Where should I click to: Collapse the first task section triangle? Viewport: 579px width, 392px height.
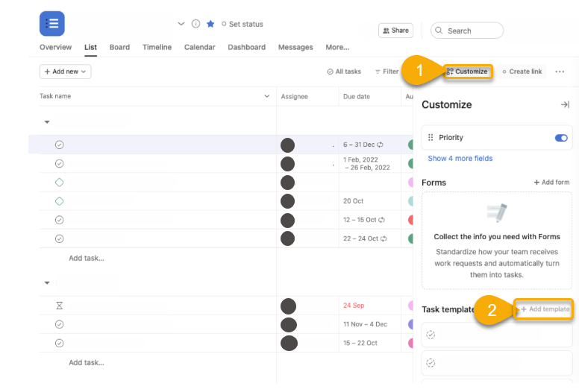[47, 121]
